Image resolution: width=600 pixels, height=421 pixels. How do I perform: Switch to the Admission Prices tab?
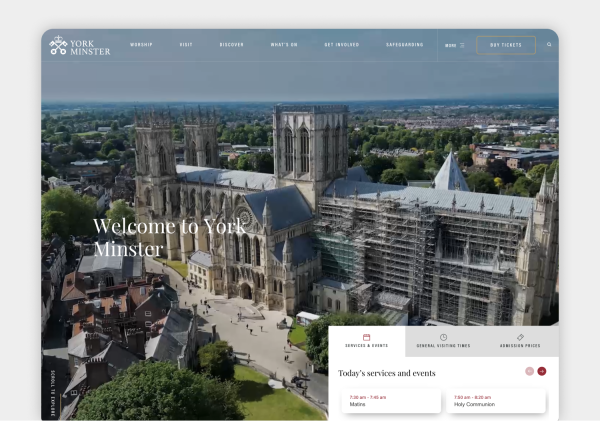[x=520, y=341]
